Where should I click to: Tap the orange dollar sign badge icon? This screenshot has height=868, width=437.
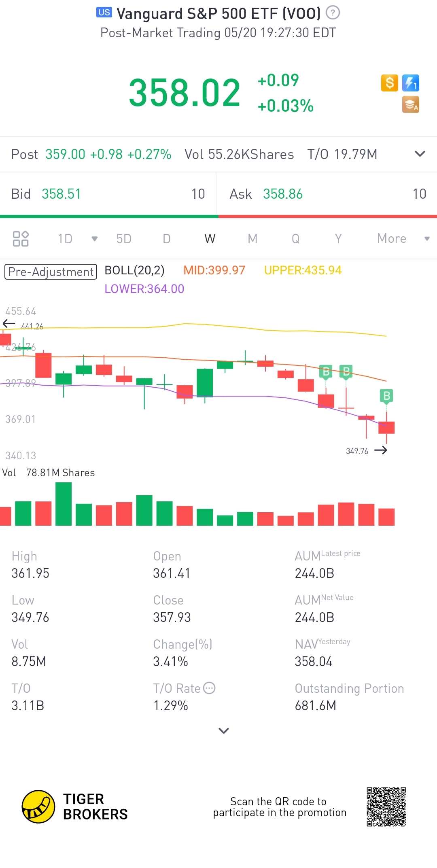click(390, 83)
